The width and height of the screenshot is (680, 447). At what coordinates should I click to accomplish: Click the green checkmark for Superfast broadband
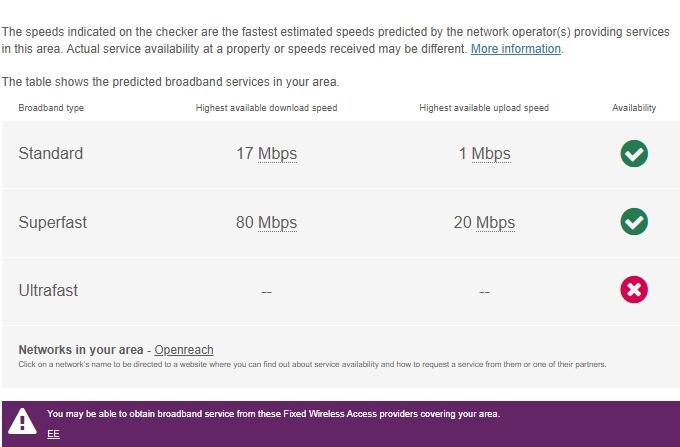click(x=634, y=222)
